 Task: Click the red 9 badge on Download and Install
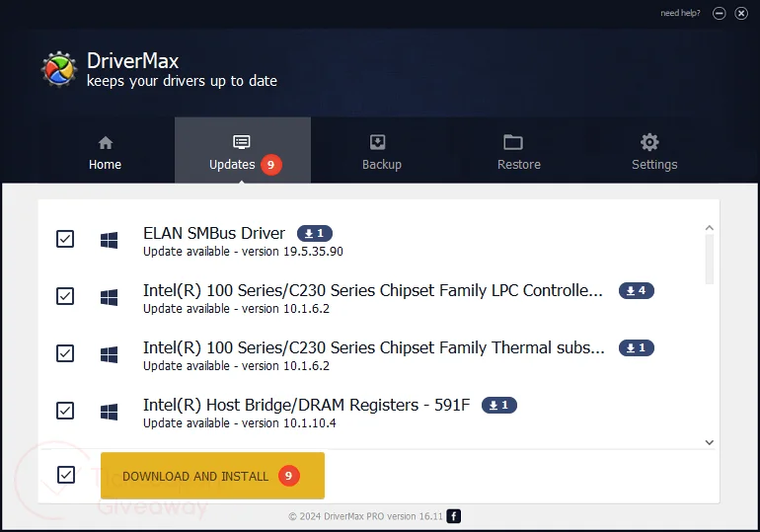tap(289, 476)
